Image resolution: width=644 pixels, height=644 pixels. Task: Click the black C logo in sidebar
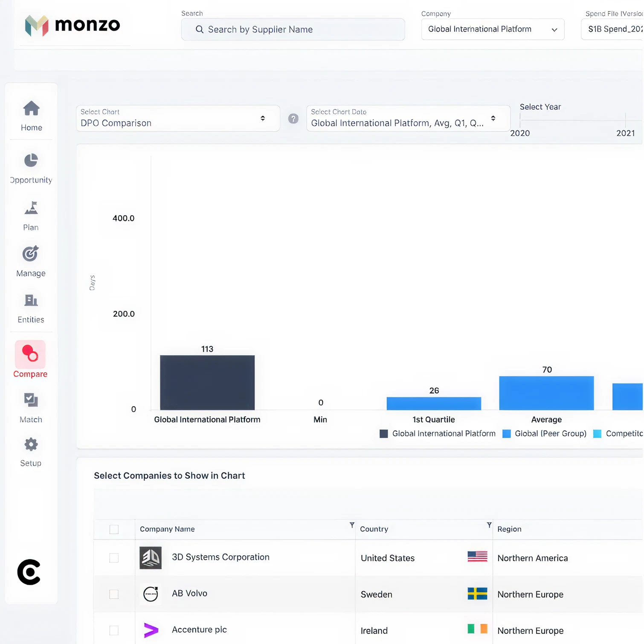click(x=29, y=572)
